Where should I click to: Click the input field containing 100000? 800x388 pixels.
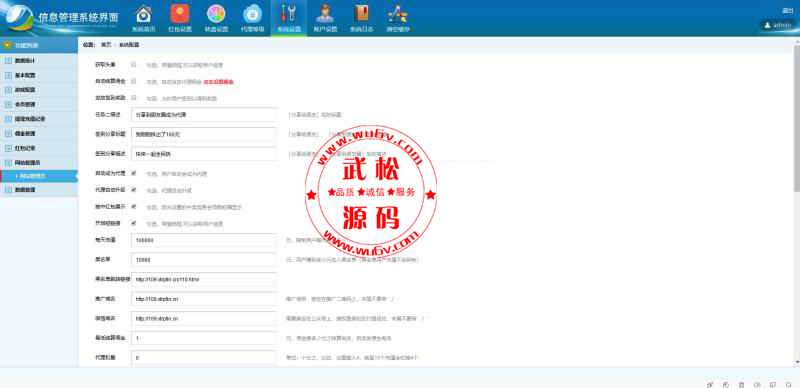click(x=204, y=240)
